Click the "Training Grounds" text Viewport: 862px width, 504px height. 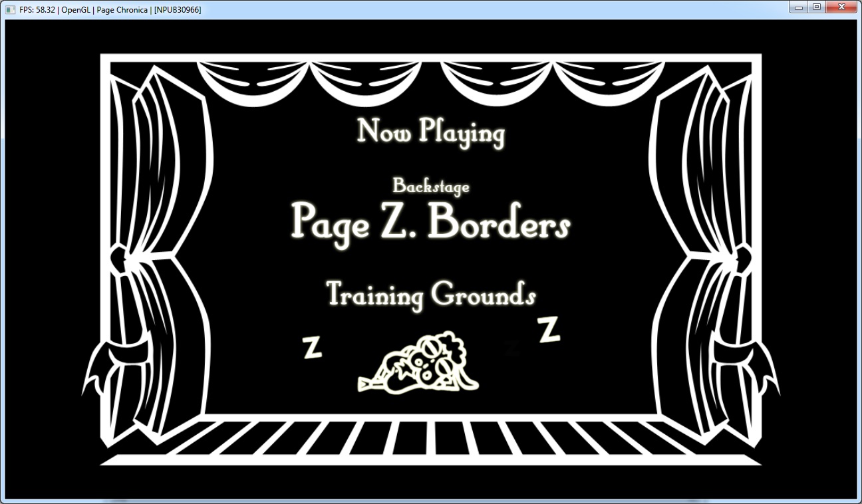tap(431, 295)
